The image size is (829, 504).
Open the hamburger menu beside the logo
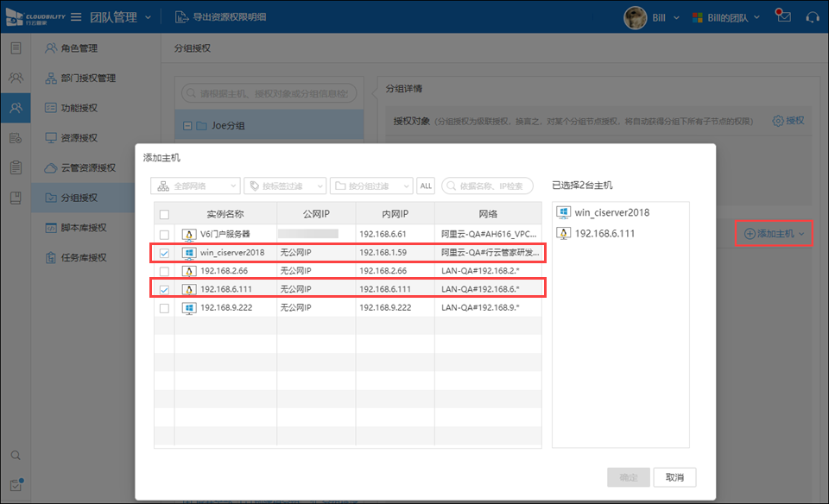(x=76, y=17)
